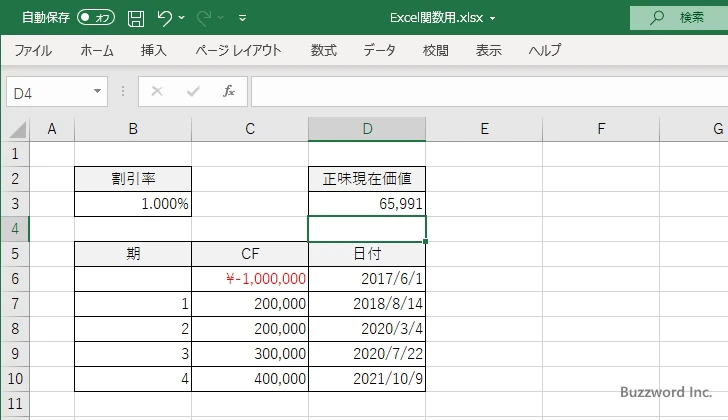Image resolution: width=728 pixels, height=420 pixels.
Task: Toggle the AutoSave (自動保存) switch
Action: tap(96, 18)
